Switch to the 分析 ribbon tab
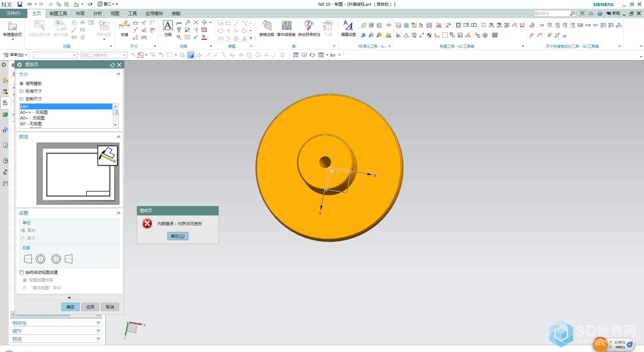The image size is (644, 352). [x=97, y=13]
